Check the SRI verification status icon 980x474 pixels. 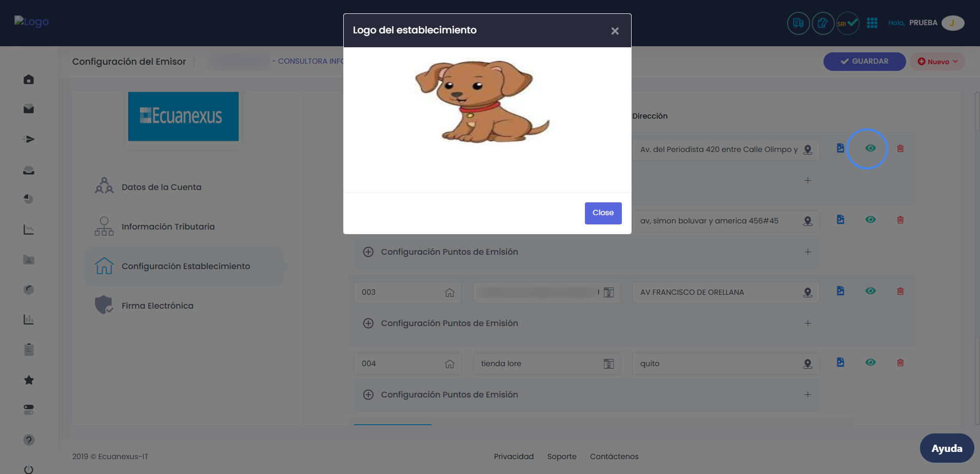point(847,23)
